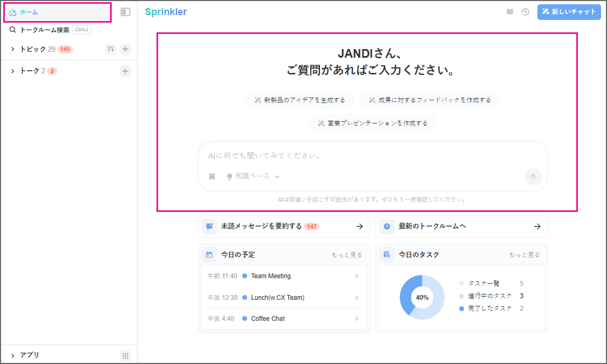Click the send arrow button

pos(533,177)
